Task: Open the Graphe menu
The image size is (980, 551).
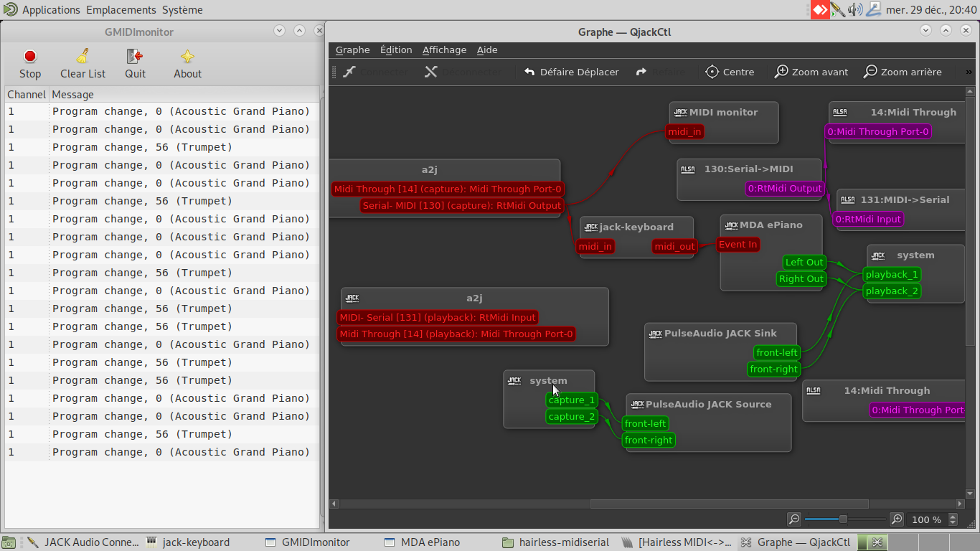Action: [x=353, y=50]
